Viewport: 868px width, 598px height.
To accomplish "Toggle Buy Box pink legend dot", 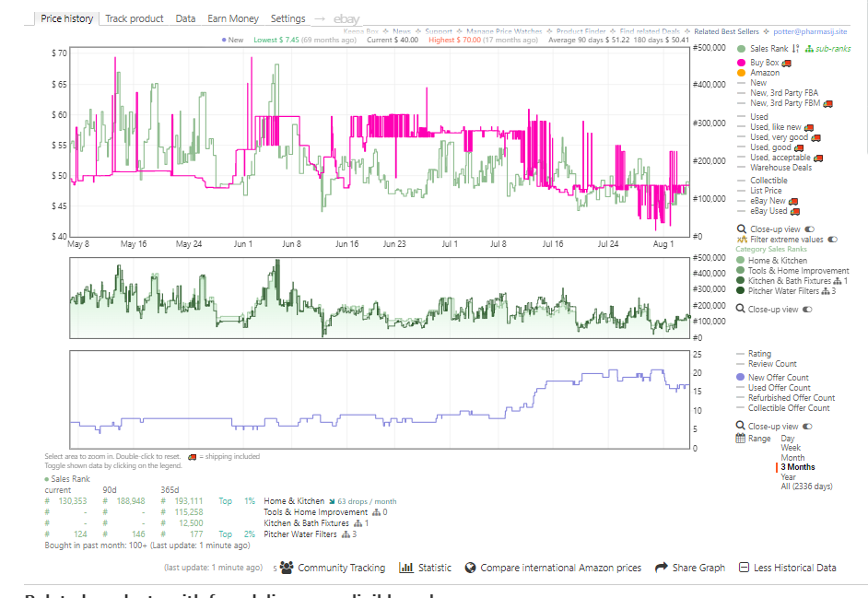I will (x=741, y=63).
